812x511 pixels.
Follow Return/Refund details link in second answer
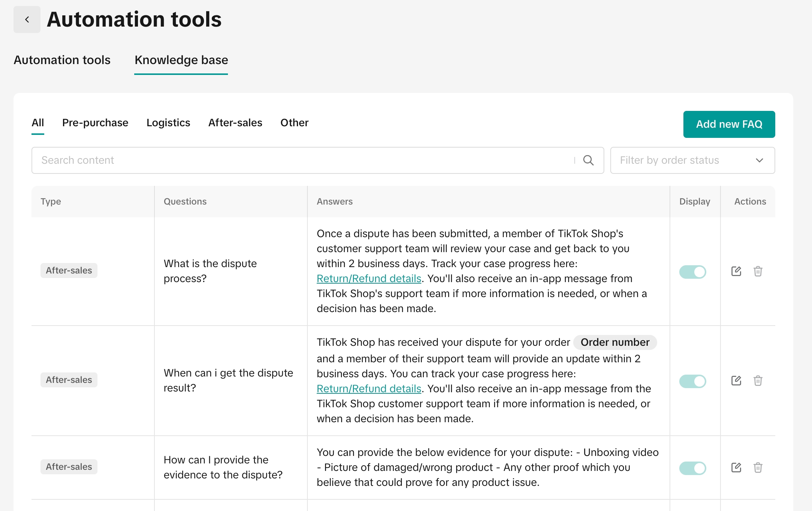pyautogui.click(x=369, y=389)
